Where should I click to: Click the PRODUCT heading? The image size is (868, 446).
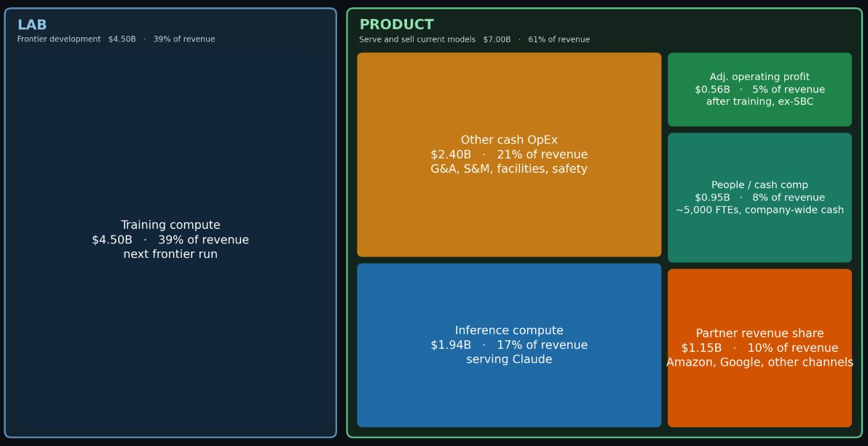[x=396, y=25]
